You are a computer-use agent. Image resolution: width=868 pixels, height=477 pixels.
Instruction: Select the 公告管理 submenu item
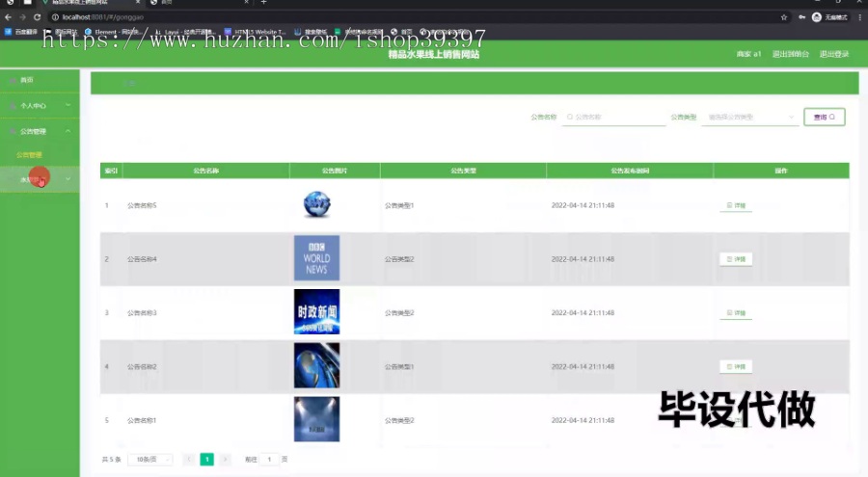click(x=29, y=155)
